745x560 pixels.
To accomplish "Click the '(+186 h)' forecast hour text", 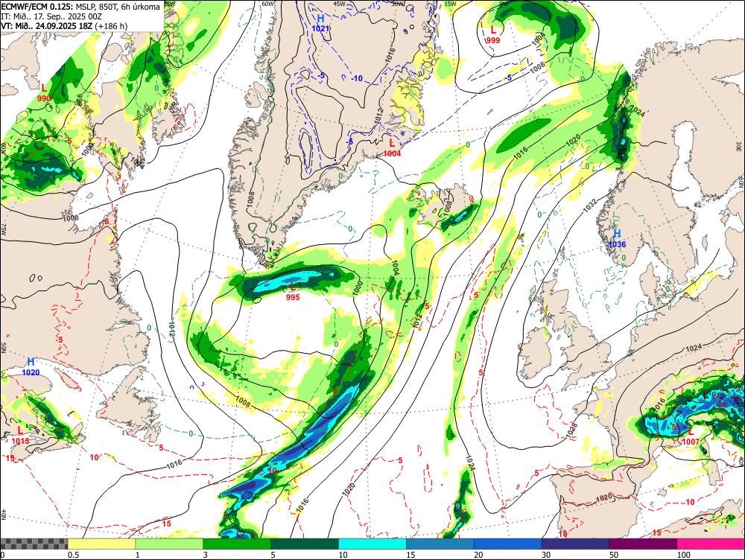I will click(x=111, y=25).
